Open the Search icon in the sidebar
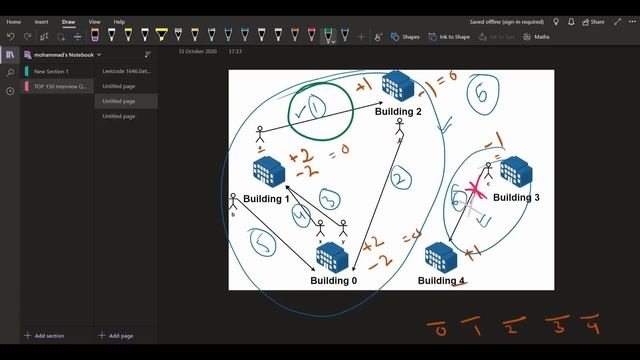The height and width of the screenshot is (360, 640). [x=10, y=73]
